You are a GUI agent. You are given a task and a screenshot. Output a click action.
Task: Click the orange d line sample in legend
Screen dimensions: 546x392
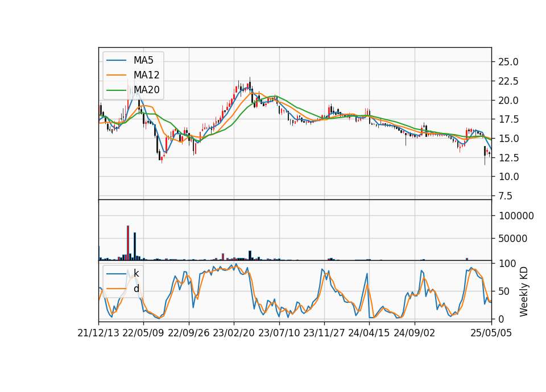click(116, 289)
